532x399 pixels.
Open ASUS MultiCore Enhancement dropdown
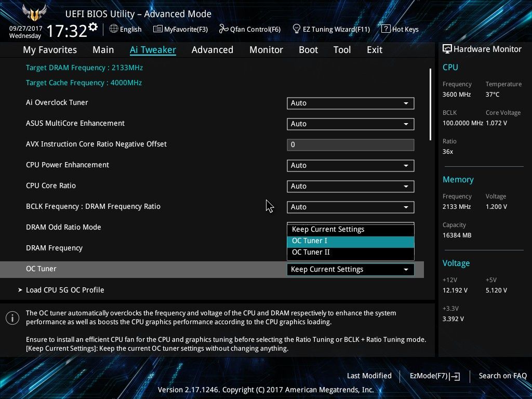(x=351, y=124)
